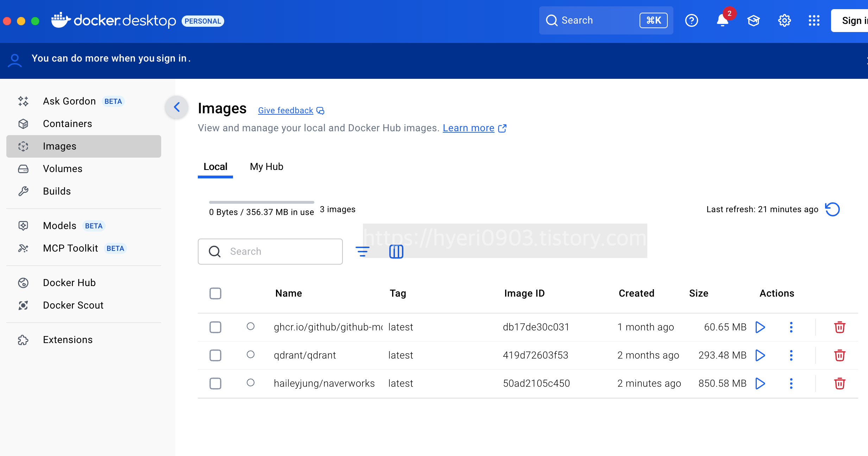Refresh the images list

point(832,209)
